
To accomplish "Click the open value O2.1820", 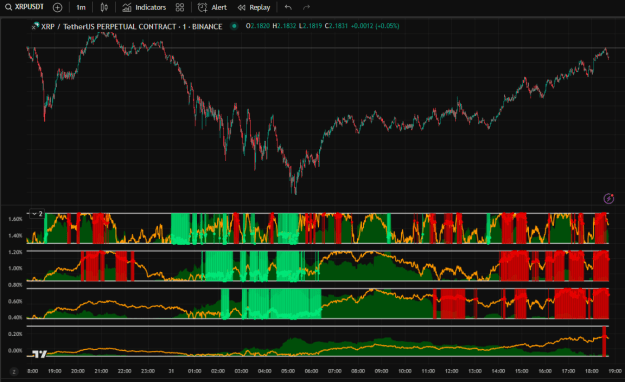I will 258,26.
